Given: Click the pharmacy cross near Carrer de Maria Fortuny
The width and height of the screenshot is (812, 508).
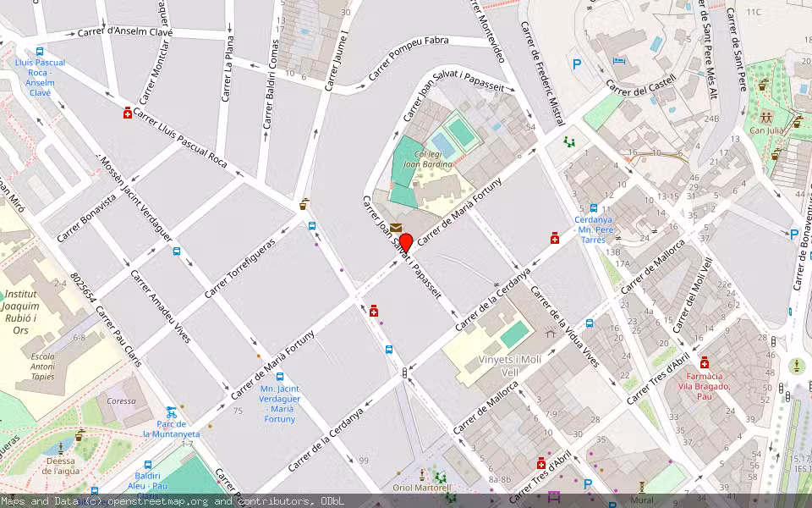Looking at the screenshot, I should [374, 312].
